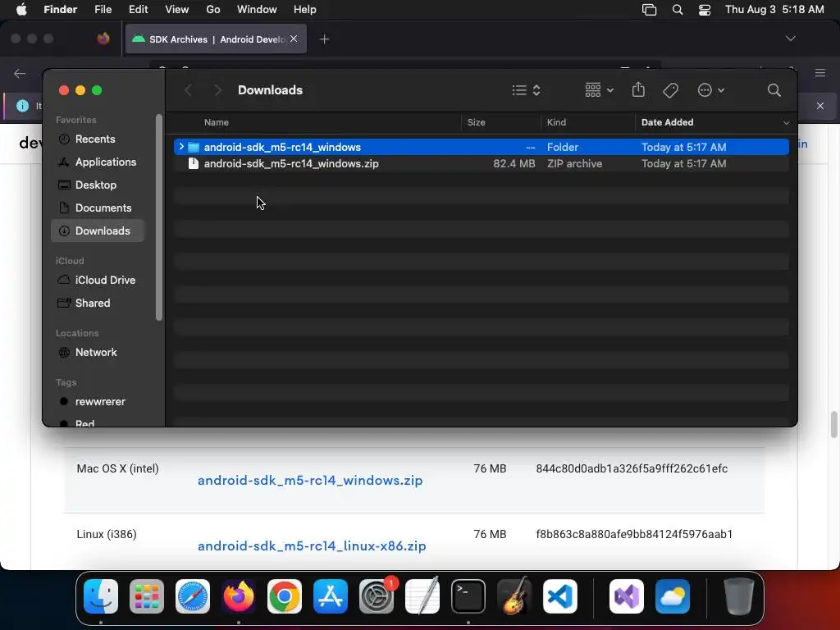Viewport: 840px width, 630px height.
Task: Select the android-sdk_m5-rc14_windows folder row
Action: [481, 147]
